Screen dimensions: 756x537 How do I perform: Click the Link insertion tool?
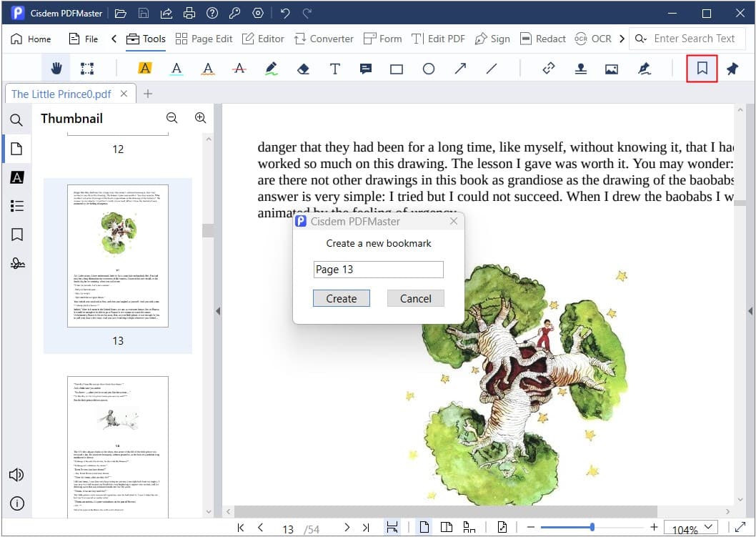click(x=549, y=69)
